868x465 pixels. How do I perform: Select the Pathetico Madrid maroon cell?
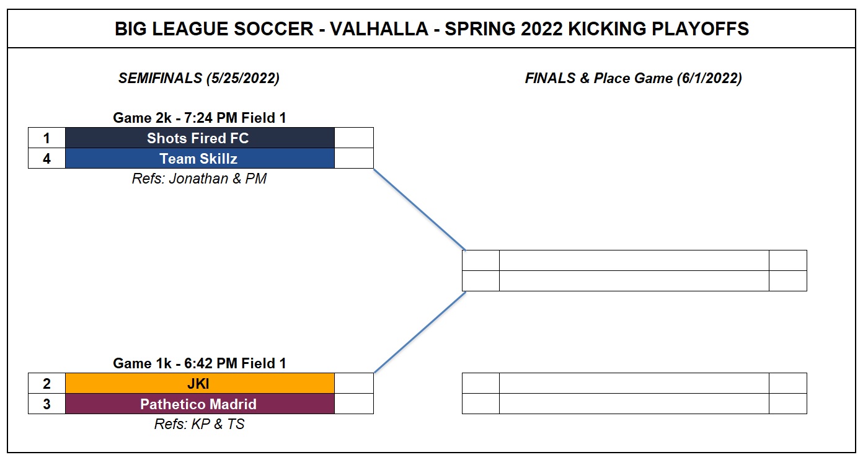click(x=200, y=404)
